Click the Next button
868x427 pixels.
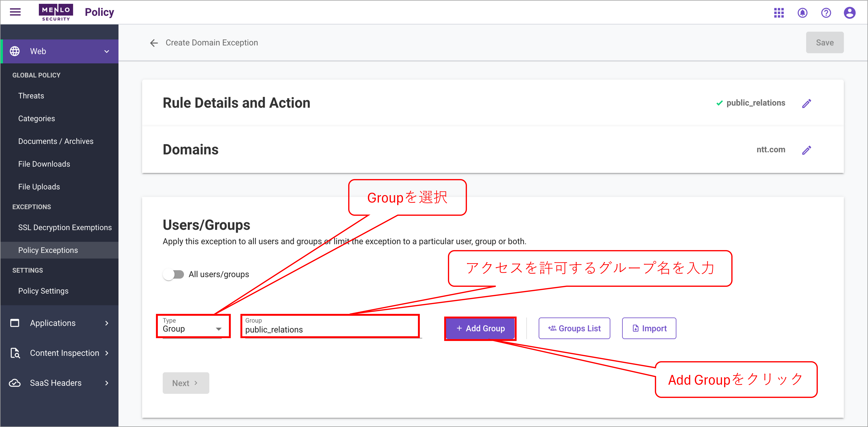click(x=186, y=383)
